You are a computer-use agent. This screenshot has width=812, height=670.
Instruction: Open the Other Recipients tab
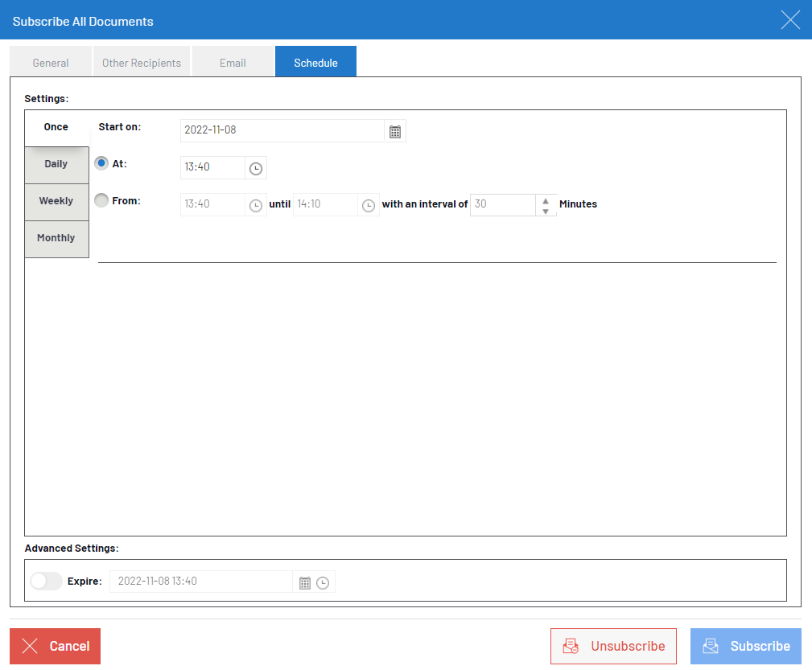point(142,63)
